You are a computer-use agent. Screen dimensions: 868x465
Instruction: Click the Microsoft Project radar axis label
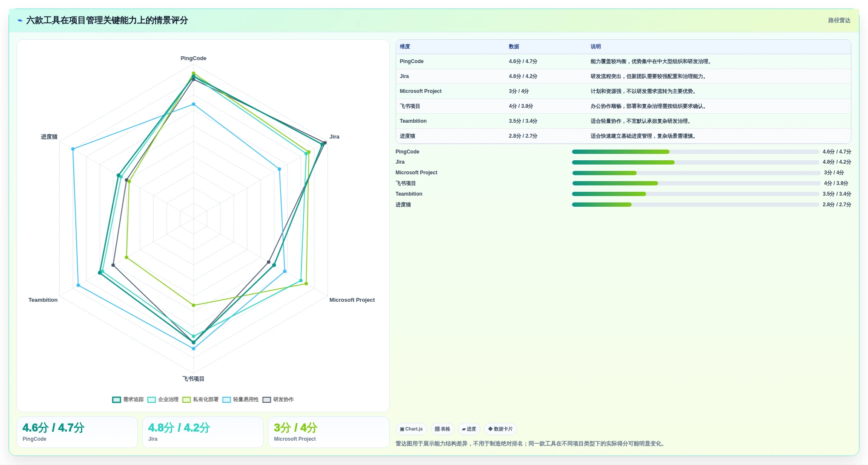(x=352, y=300)
